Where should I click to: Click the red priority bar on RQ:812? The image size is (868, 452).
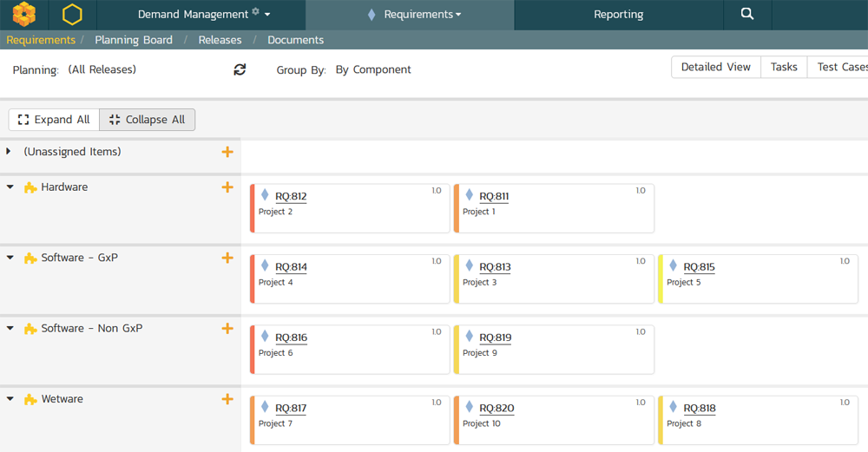(252, 208)
